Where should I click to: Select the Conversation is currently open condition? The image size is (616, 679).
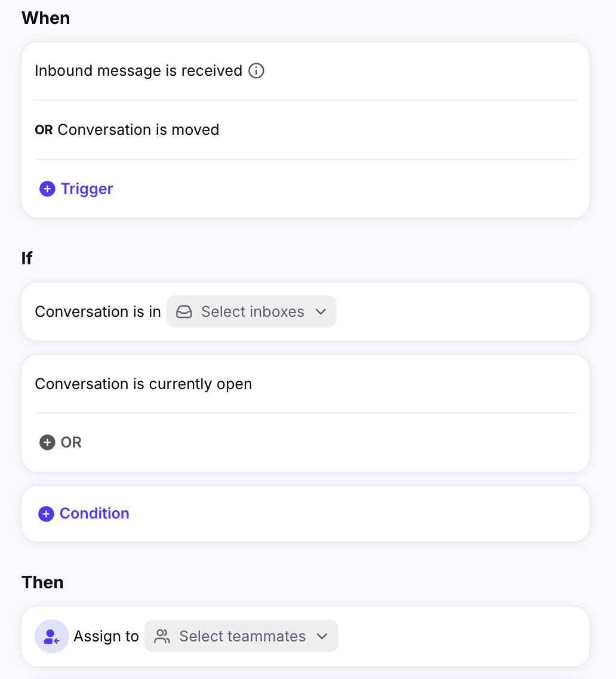tap(143, 384)
